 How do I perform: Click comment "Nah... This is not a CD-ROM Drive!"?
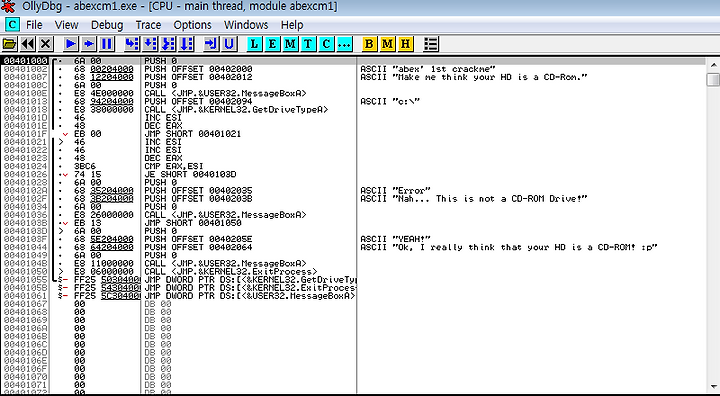[x=474, y=198]
